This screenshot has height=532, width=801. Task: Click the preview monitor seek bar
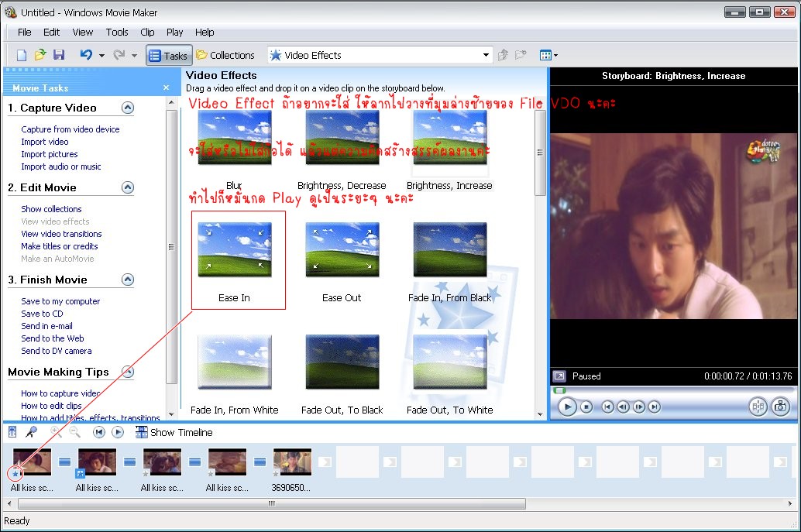(674, 390)
